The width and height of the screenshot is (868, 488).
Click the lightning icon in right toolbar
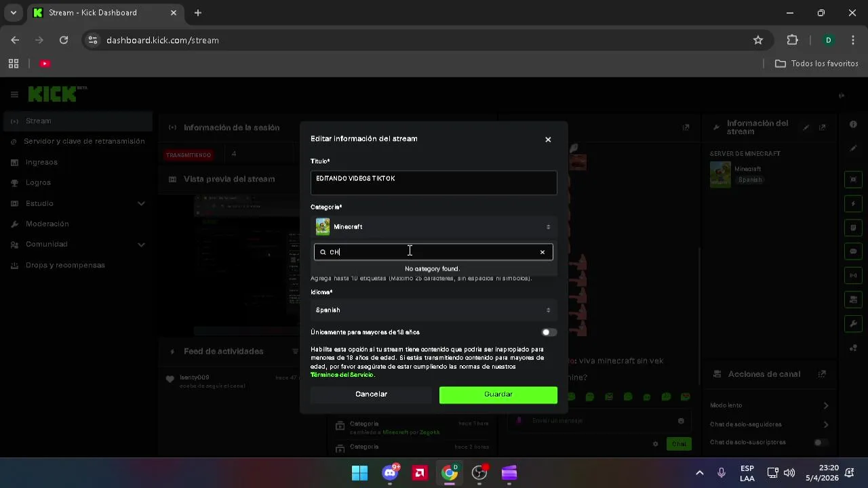click(x=853, y=203)
